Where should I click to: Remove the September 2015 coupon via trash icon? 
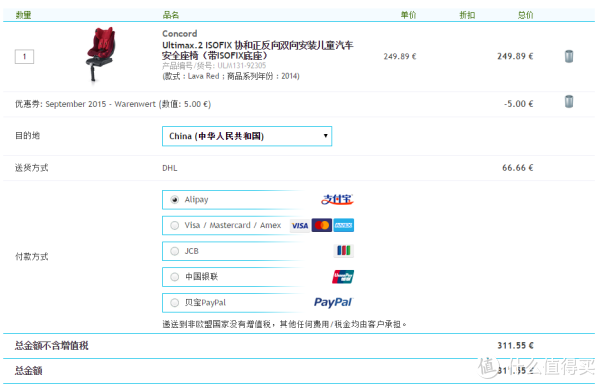tap(569, 102)
